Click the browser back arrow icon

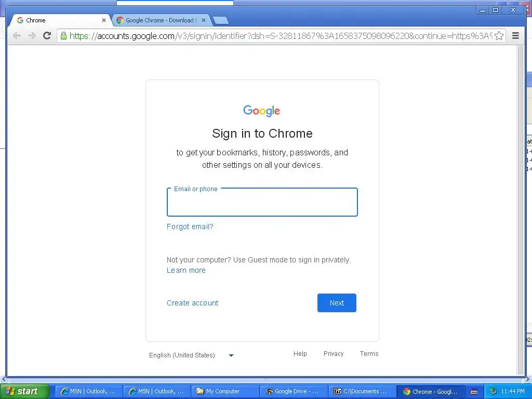click(x=17, y=36)
